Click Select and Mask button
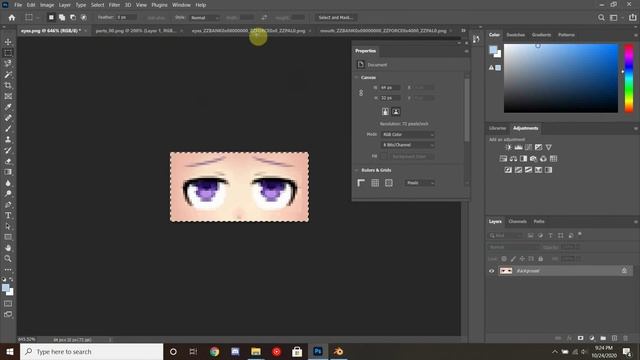 click(x=336, y=18)
